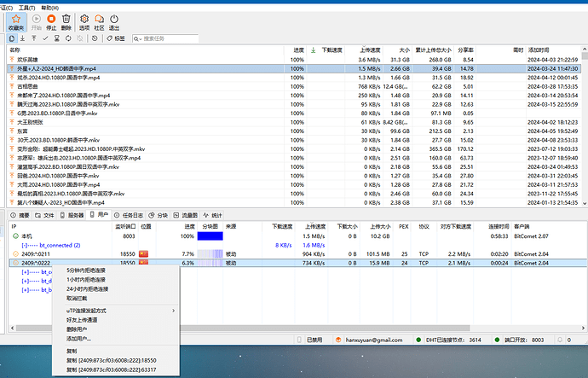Expand the [+] bt_d peer group
Viewport: 588px width, 378px height.
coord(25,281)
